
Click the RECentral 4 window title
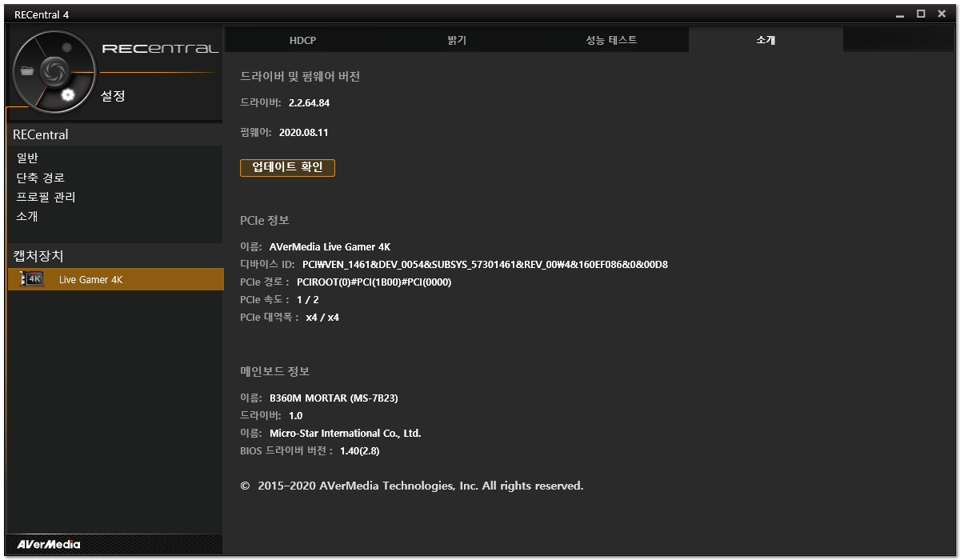pyautogui.click(x=41, y=14)
